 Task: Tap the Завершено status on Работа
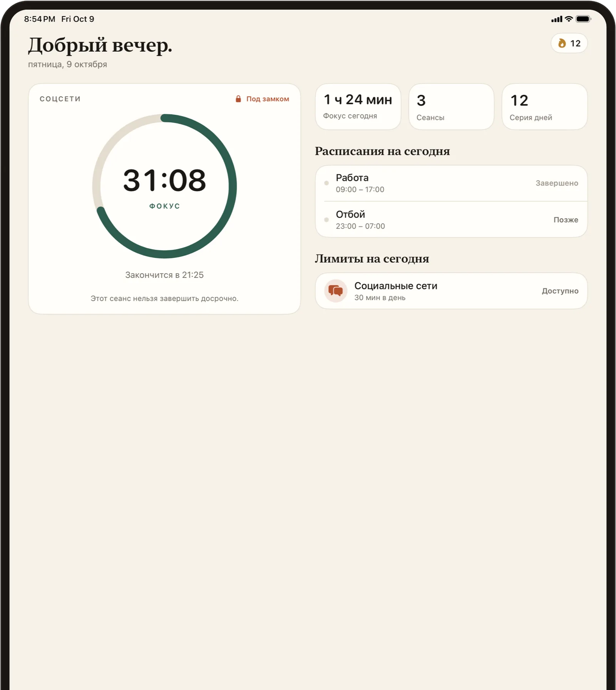click(557, 183)
